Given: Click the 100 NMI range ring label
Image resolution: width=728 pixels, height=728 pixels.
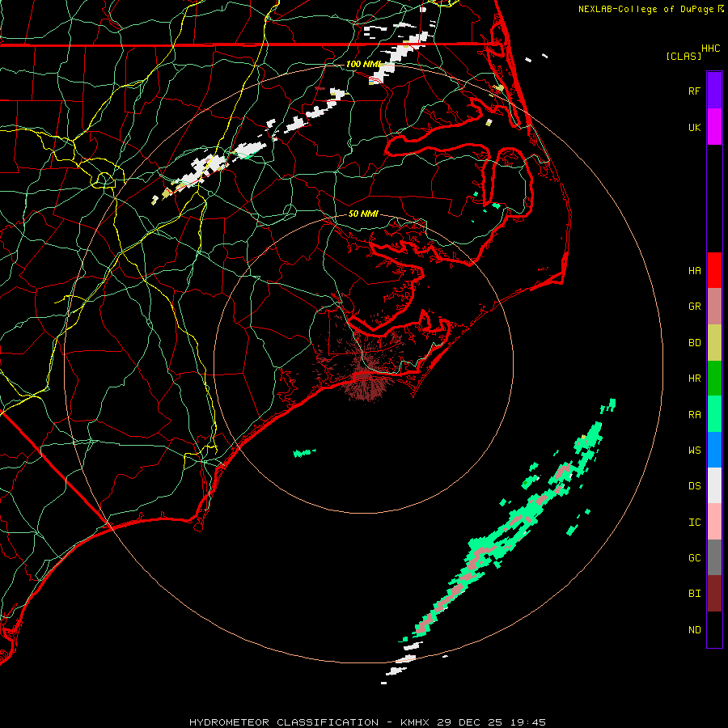Looking at the screenshot, I should click(x=363, y=64).
